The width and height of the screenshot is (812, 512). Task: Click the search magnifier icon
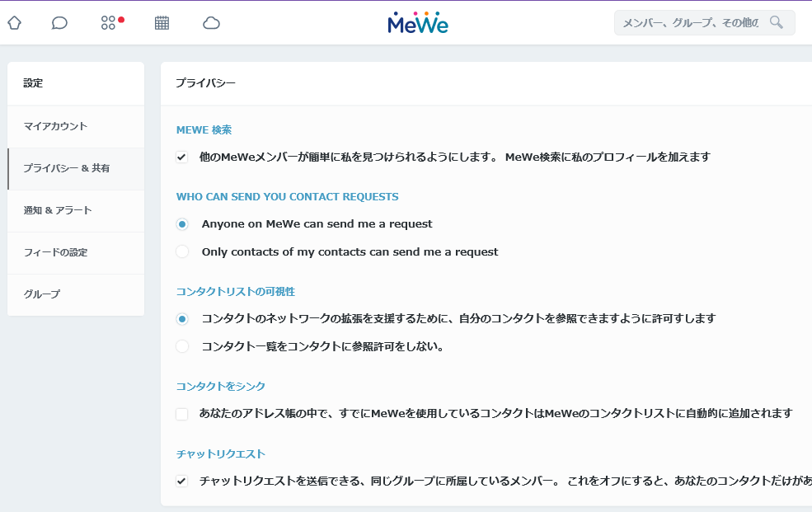coord(777,22)
